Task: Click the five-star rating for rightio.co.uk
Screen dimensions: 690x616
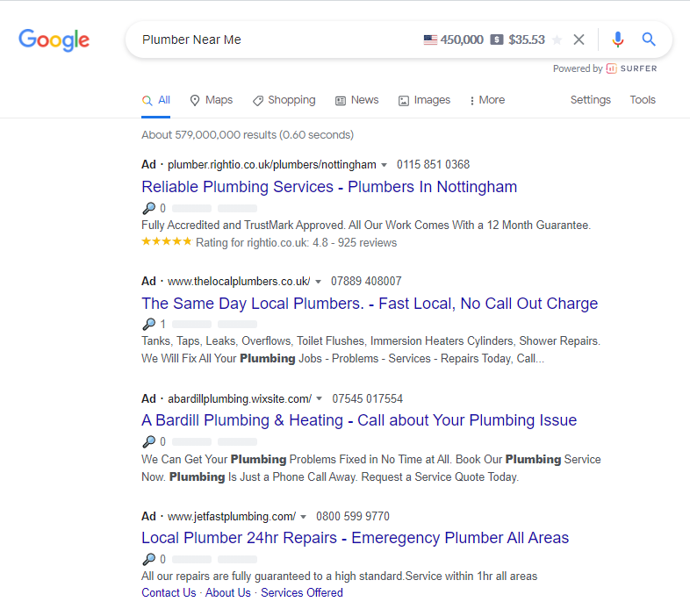Action: coord(167,241)
